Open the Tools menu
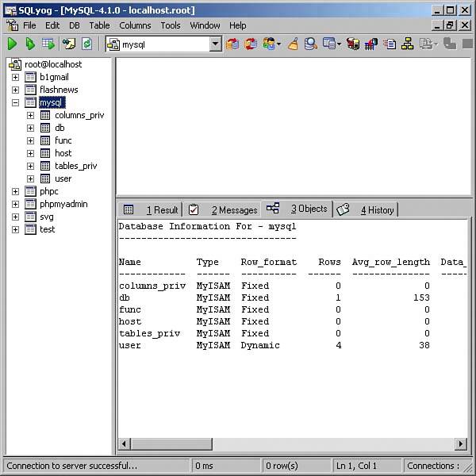Screen dimensions: 476x476 point(170,25)
